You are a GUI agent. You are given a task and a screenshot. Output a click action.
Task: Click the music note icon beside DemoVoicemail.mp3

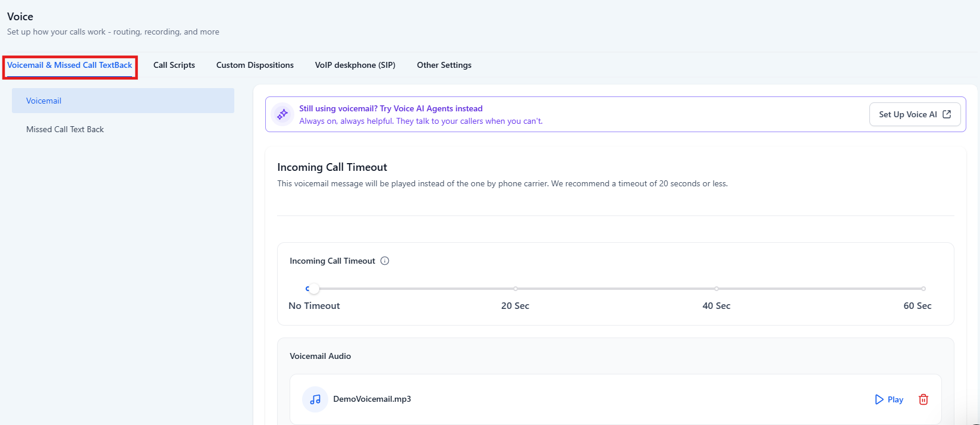315,399
